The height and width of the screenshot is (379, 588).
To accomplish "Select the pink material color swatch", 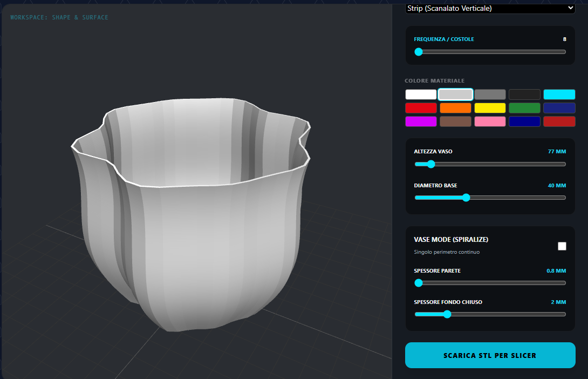I will coord(490,121).
